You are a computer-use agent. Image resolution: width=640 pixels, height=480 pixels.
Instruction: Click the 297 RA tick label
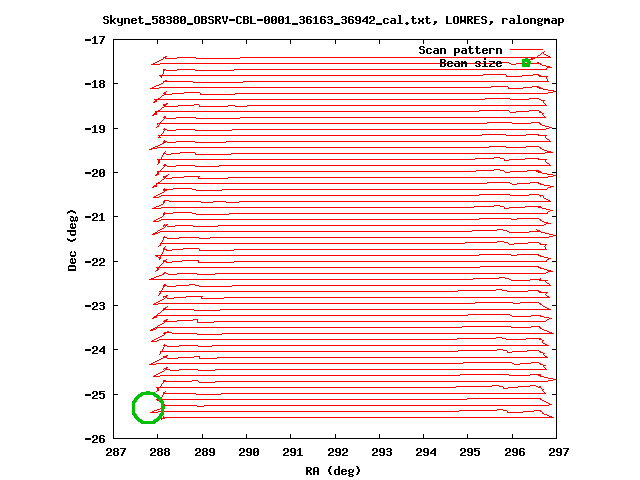point(559,452)
